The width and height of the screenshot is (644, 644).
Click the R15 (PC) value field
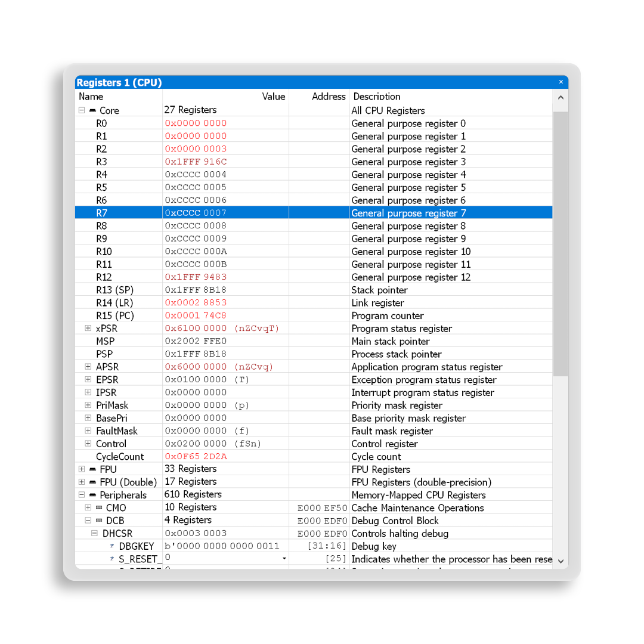196,315
